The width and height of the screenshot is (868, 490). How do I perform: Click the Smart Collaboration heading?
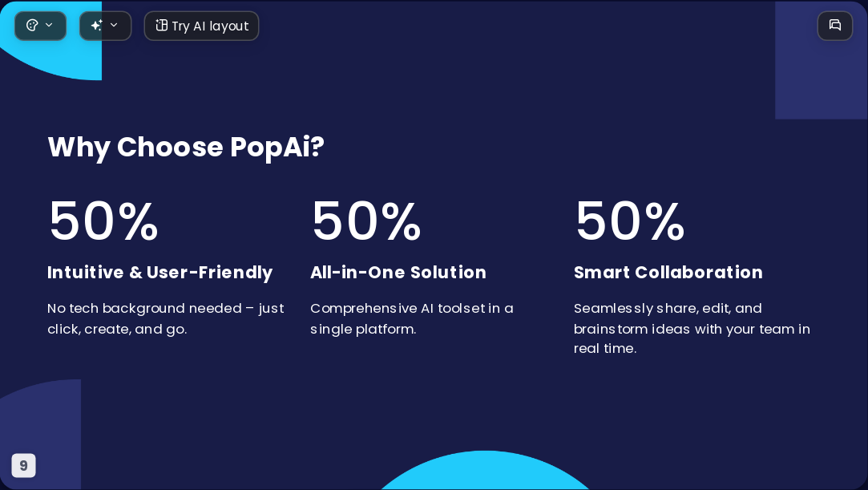pyautogui.click(x=668, y=273)
